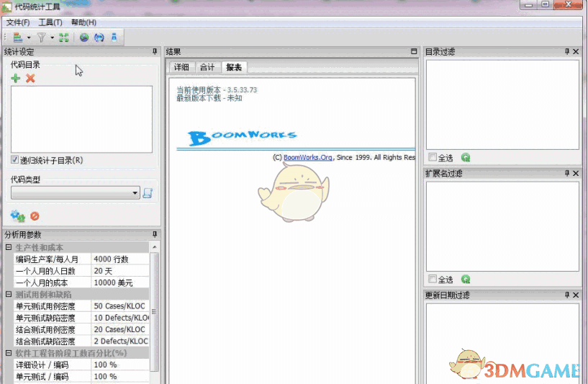Remove code directory with red X icon
Viewport: 588px width, 384px height.
point(30,78)
